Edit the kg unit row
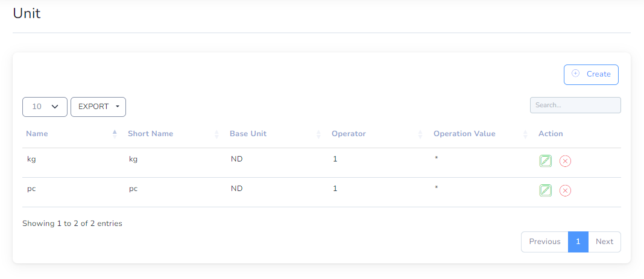 pyautogui.click(x=546, y=161)
